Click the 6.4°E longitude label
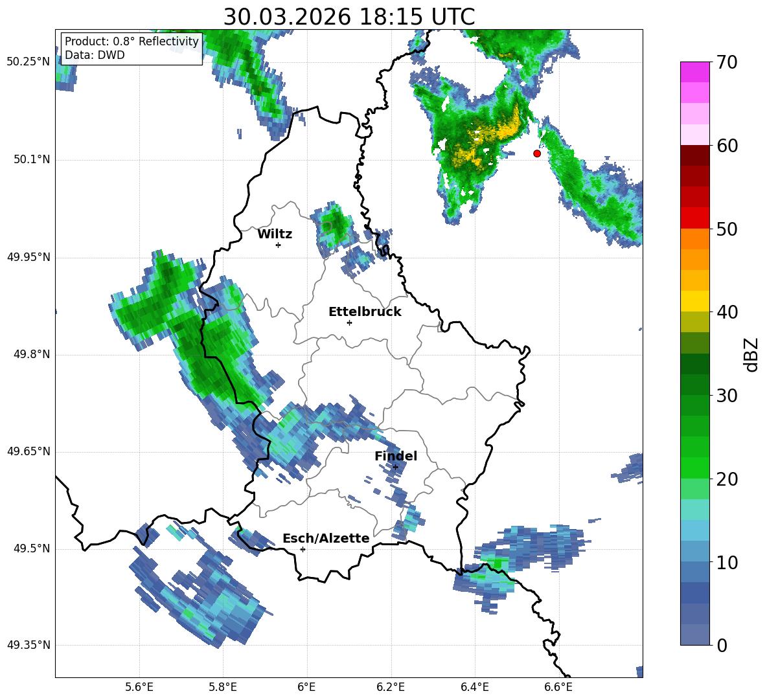This screenshot has height=700, width=767. pyautogui.click(x=474, y=687)
